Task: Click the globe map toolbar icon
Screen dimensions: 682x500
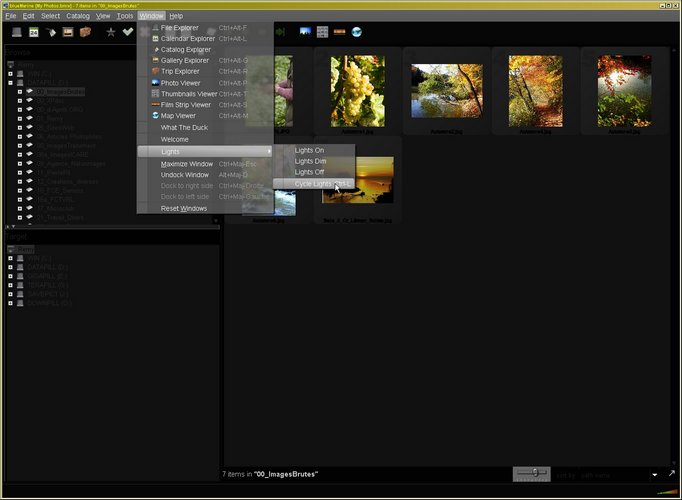Action: [x=356, y=32]
